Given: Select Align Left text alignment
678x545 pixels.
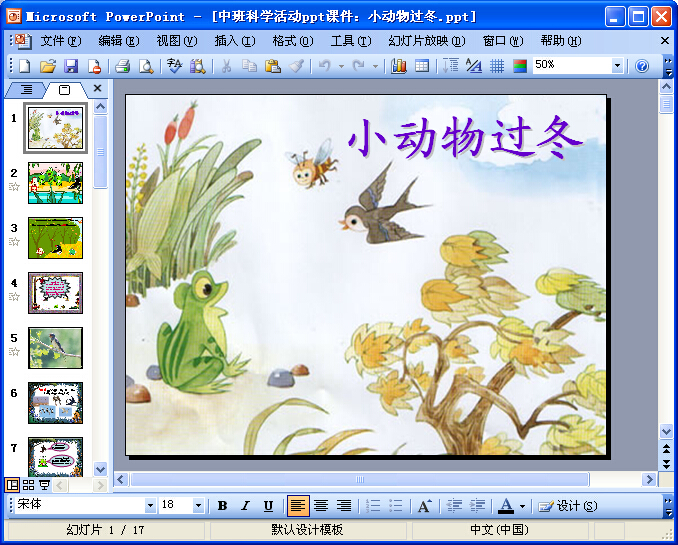Looking at the screenshot, I should pyautogui.click(x=298, y=506).
